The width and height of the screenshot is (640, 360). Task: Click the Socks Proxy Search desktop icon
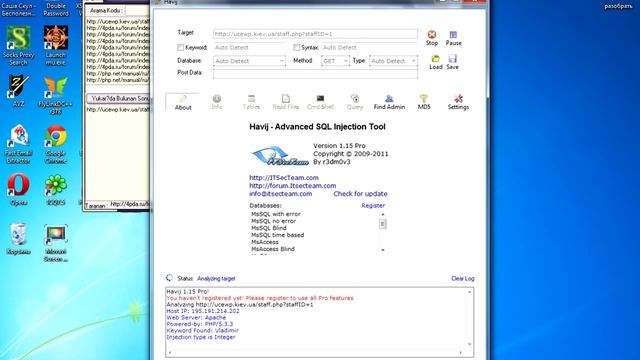[x=18, y=45]
